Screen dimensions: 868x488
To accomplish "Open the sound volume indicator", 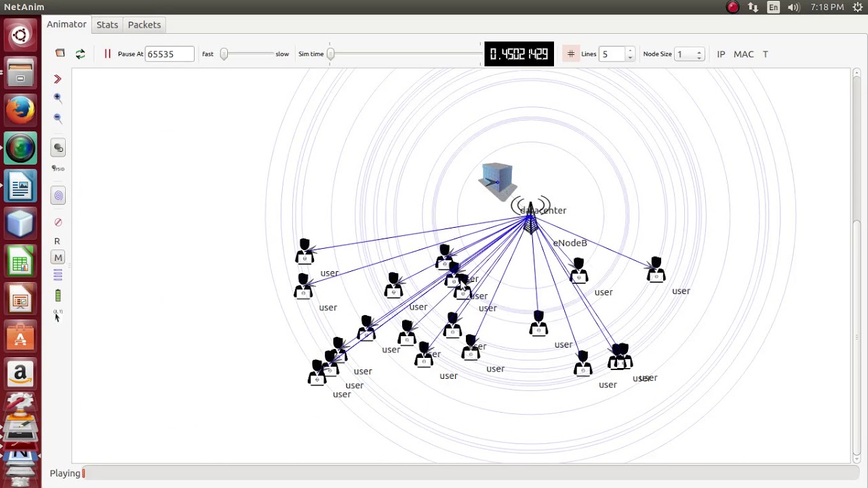I will click(x=793, y=7).
